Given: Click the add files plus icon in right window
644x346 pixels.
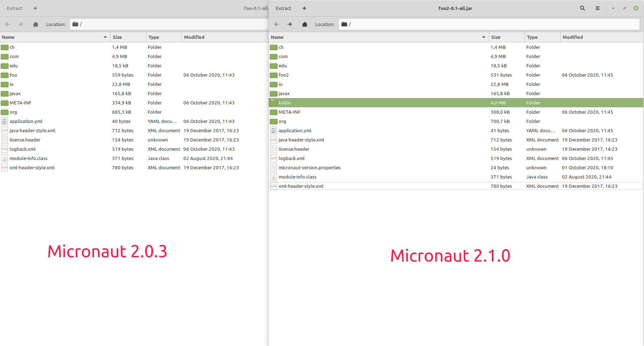Looking at the screenshot, I should pyautogui.click(x=304, y=8).
